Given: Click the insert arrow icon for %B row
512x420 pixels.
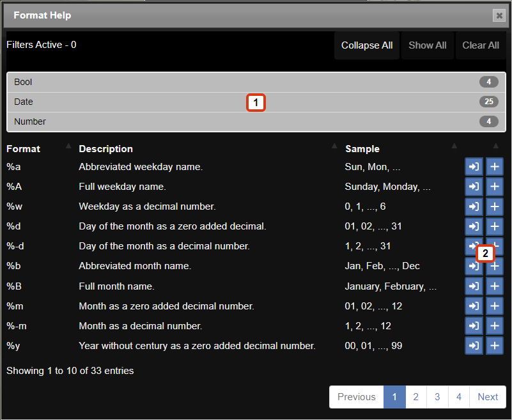Looking at the screenshot, I should pos(474,286).
